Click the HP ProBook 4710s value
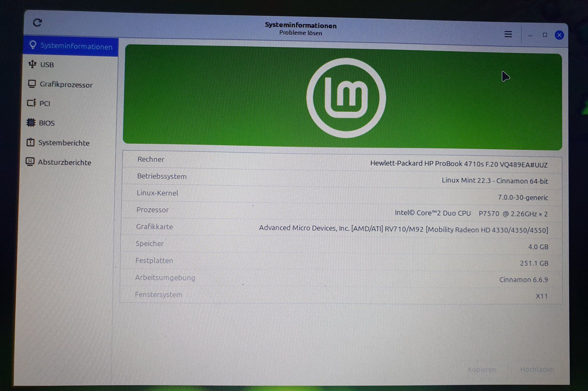This screenshot has width=588, height=391. [x=459, y=164]
